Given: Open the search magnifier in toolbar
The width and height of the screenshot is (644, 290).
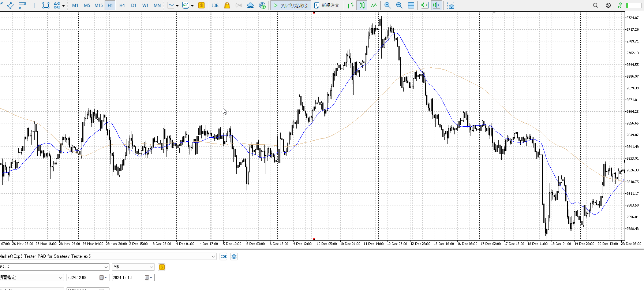Looking at the screenshot, I should point(595,5).
